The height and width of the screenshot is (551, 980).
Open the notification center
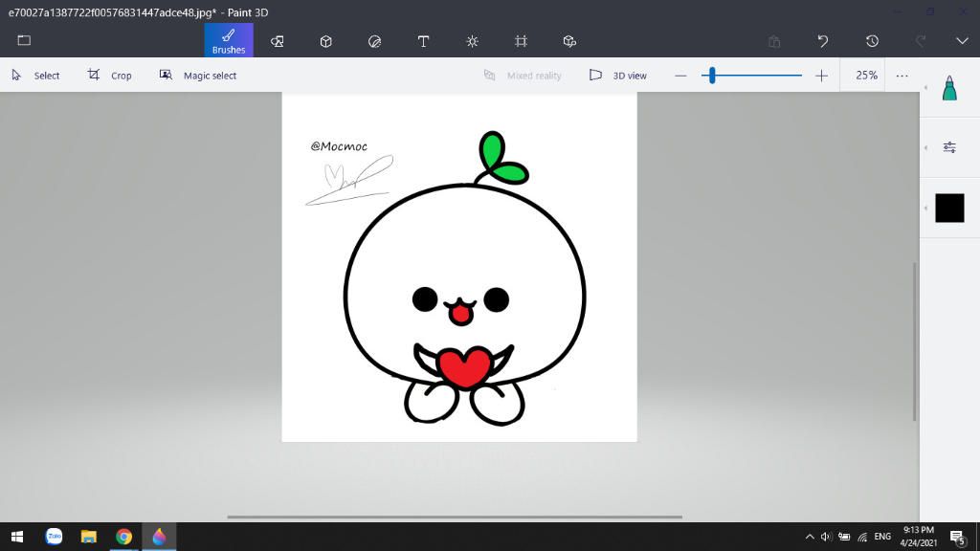tap(957, 537)
